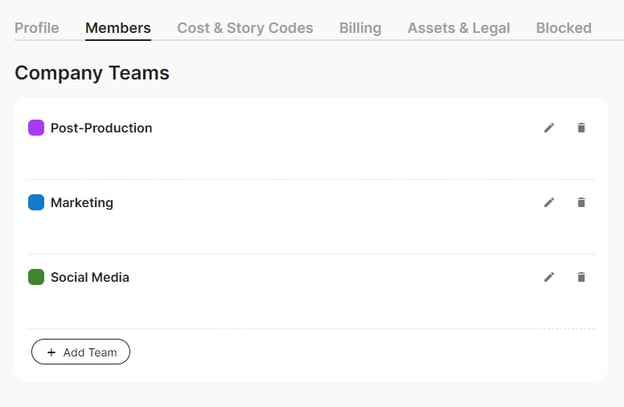
Task: Remove the Marketing team via trash icon
Action: pyautogui.click(x=581, y=203)
